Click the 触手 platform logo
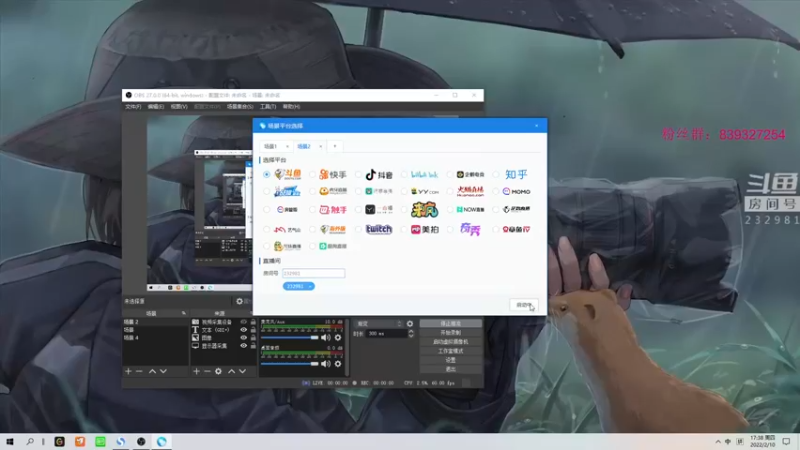 [x=333, y=210]
